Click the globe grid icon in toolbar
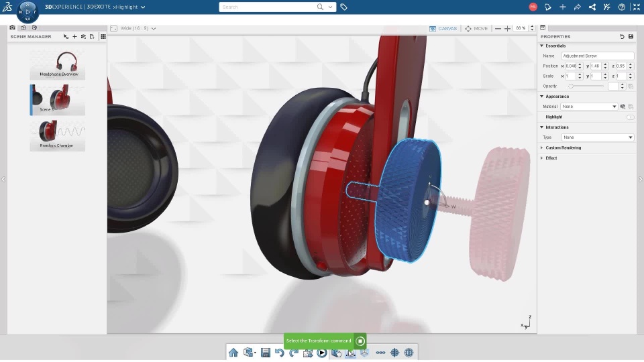This screenshot has width=644, height=362. tap(409, 353)
